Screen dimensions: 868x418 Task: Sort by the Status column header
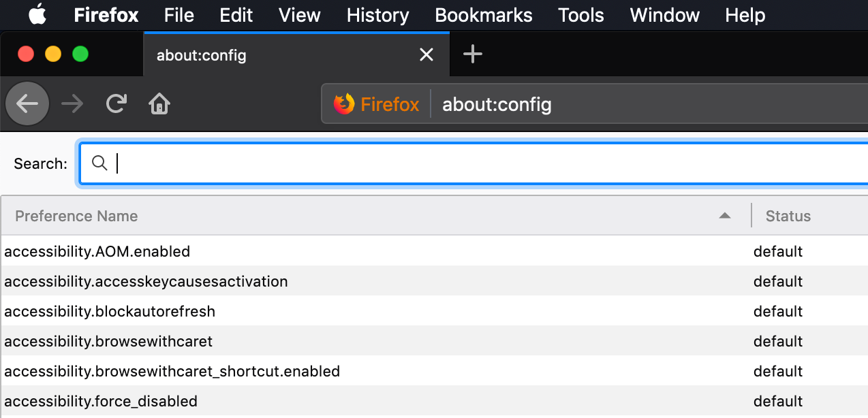pos(788,216)
